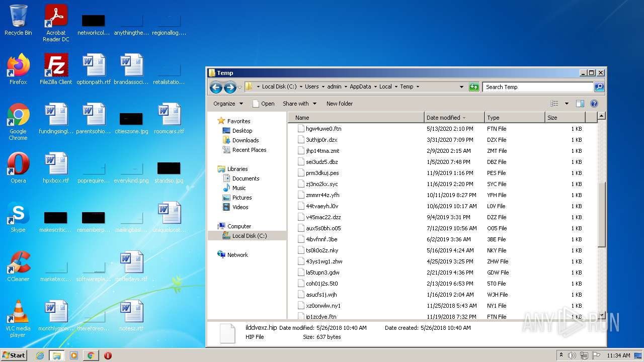Select fundingsingl... document on desktop

coord(56,119)
